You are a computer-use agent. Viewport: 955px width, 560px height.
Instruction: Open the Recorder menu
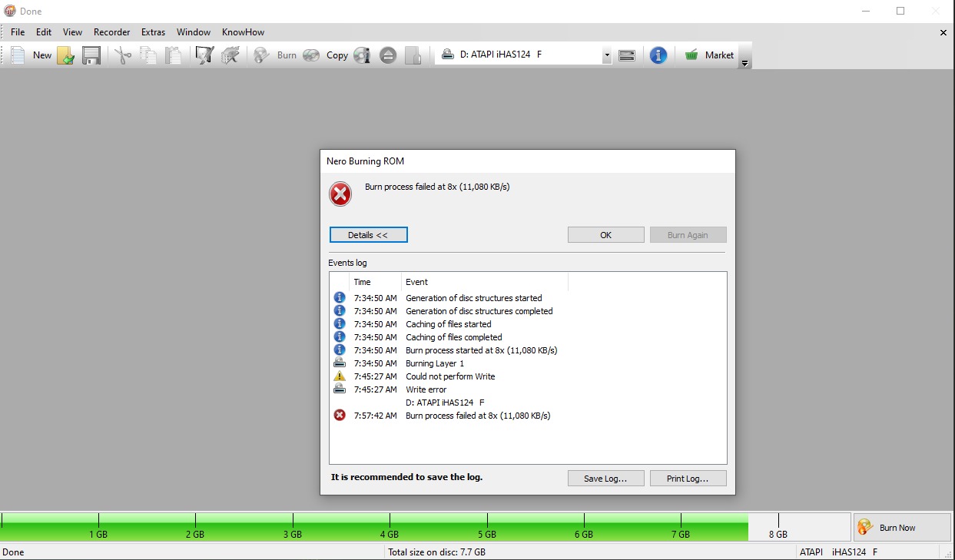coord(112,32)
